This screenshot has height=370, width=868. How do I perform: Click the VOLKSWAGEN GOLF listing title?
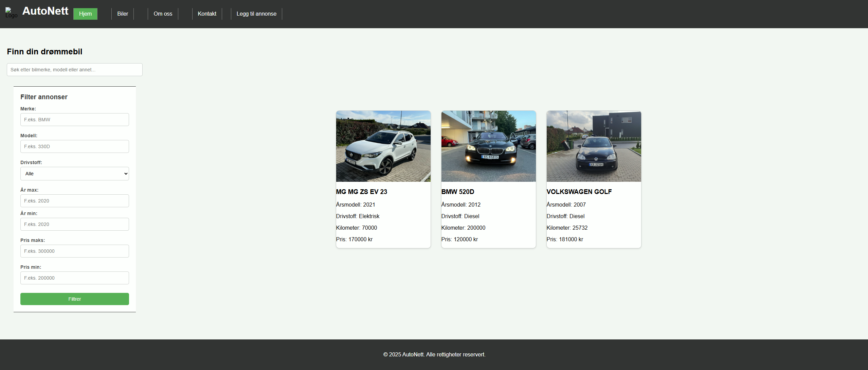pyautogui.click(x=579, y=192)
